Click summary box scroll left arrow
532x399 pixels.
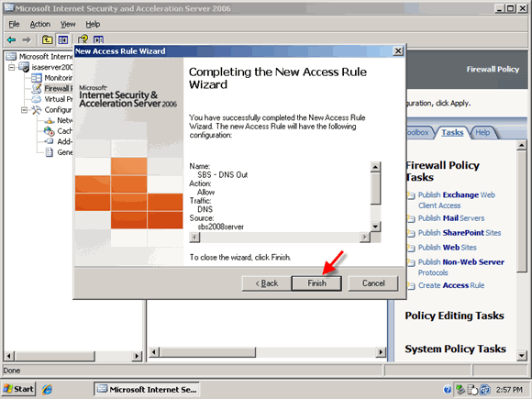pos(194,238)
